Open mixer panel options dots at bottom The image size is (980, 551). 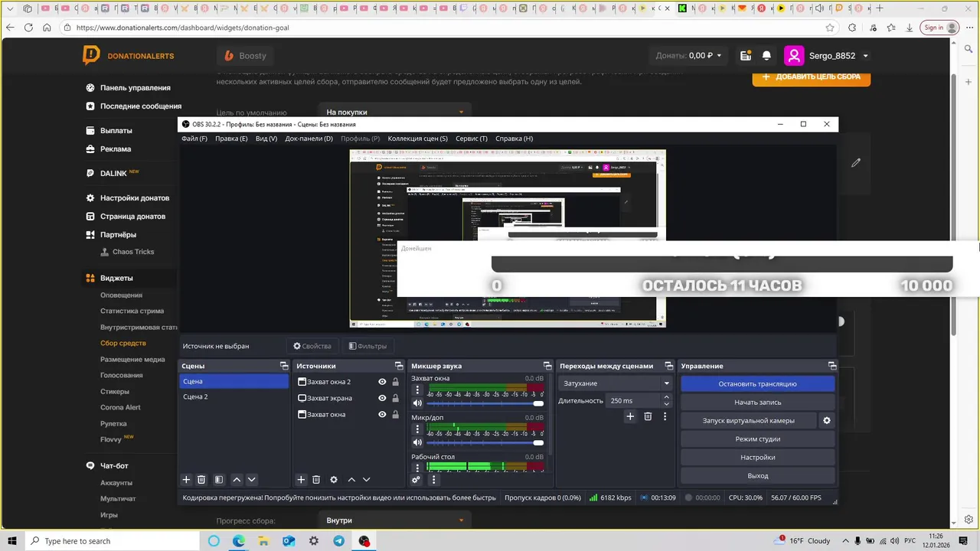pos(433,480)
